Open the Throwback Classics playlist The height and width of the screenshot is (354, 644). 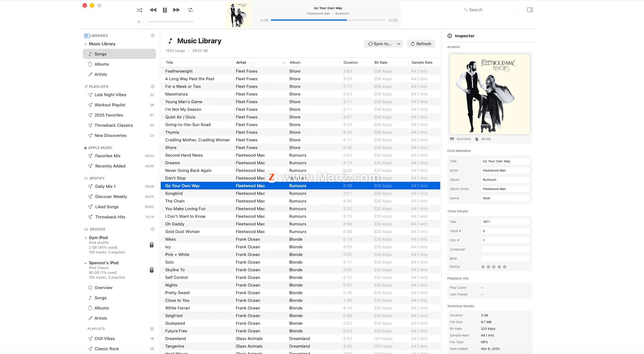[x=119, y=125]
